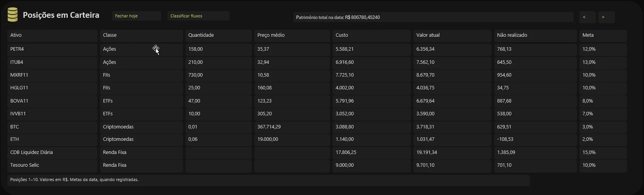644x195 pixels.
Task: Click Tesouro Selic cost 9.000,00
Action: (372, 165)
